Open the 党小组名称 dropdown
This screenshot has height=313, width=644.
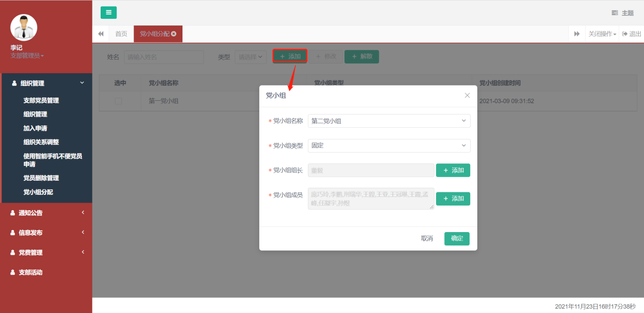(389, 121)
